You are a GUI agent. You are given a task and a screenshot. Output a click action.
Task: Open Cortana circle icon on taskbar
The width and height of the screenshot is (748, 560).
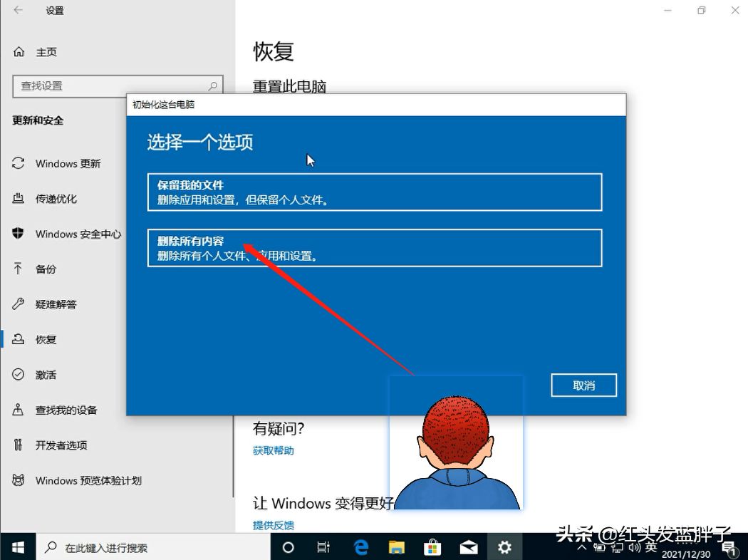coord(288,547)
